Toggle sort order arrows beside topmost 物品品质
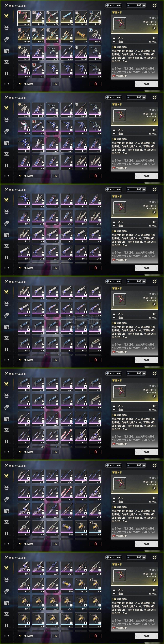164x644 pixels. tap(56, 84)
